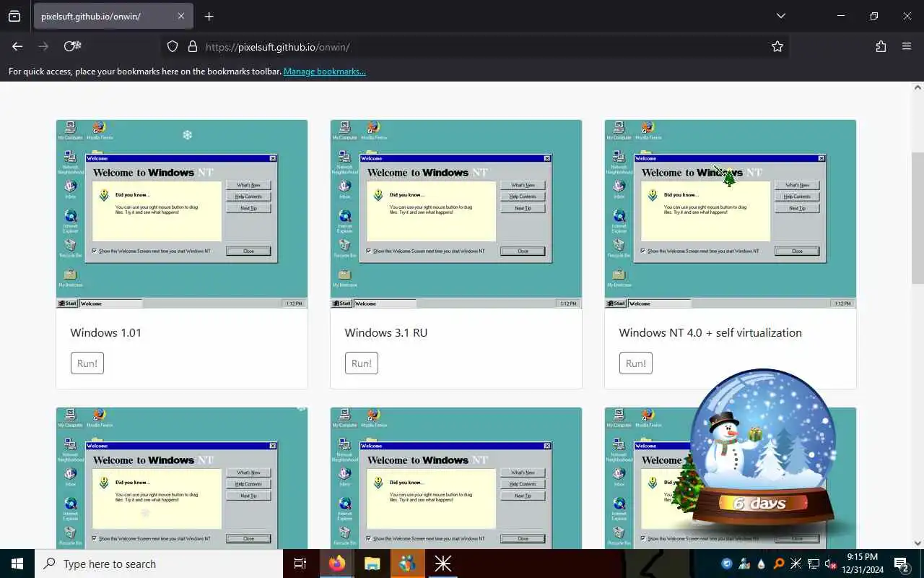Click the scrollbar down arrow
The image size is (924, 578).
click(x=918, y=543)
